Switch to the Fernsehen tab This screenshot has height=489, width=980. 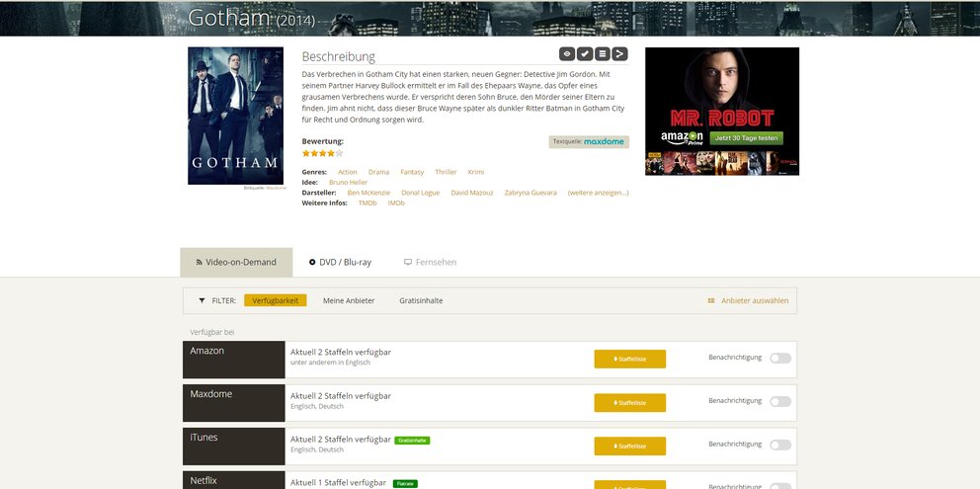click(x=430, y=262)
